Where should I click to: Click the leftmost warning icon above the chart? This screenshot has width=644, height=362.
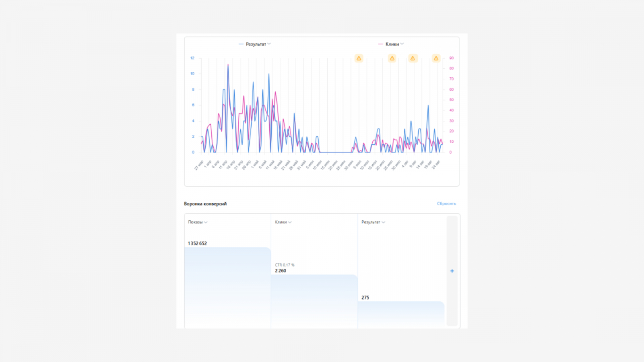point(359,58)
